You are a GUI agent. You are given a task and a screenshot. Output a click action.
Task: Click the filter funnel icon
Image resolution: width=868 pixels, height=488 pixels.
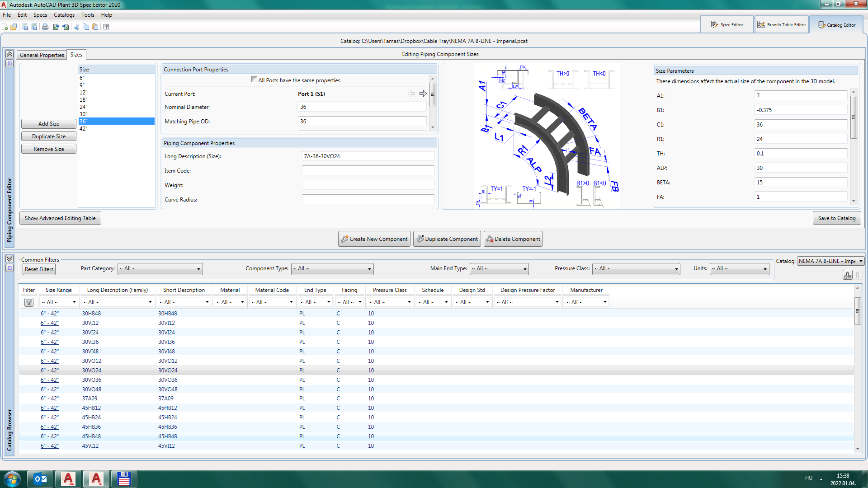(29, 302)
